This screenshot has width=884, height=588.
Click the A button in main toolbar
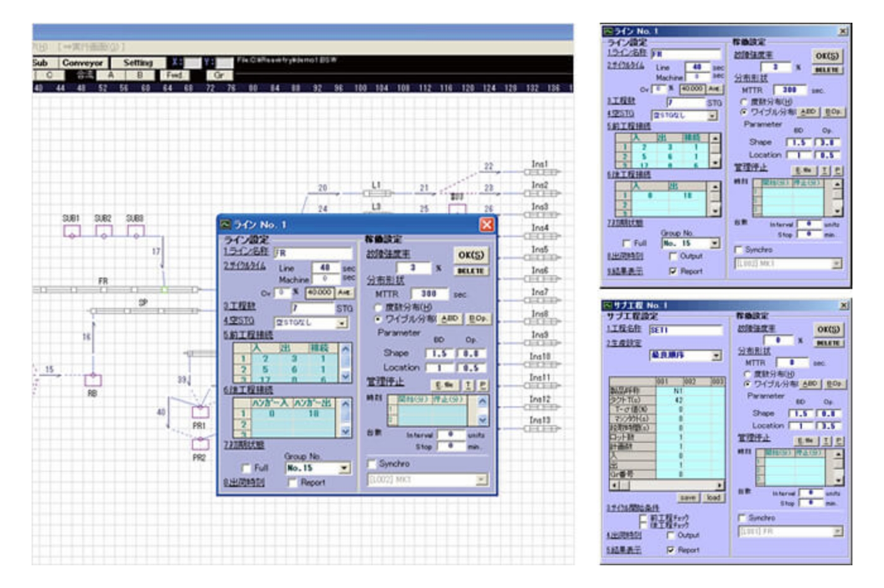(x=110, y=75)
